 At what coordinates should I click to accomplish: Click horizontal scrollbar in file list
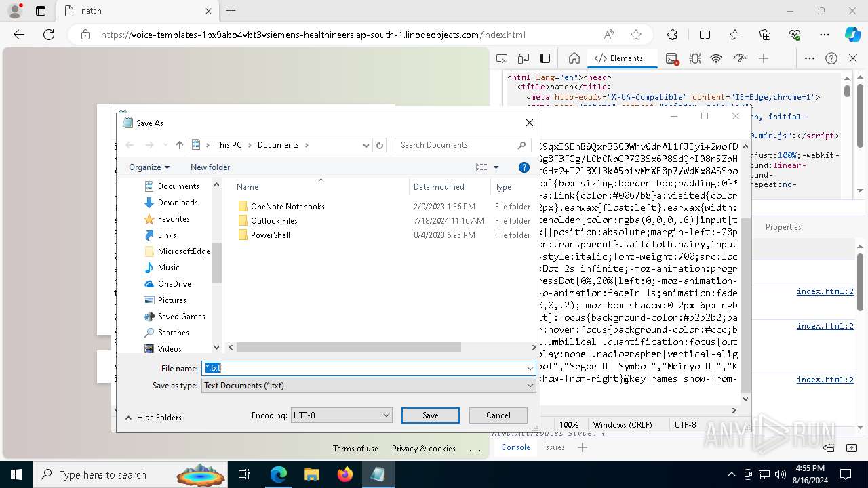point(349,348)
